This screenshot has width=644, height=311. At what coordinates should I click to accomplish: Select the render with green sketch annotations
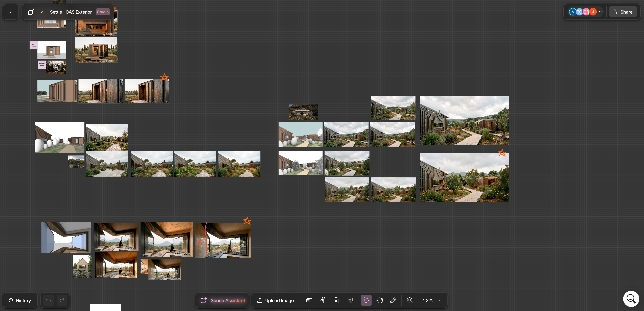click(x=195, y=164)
